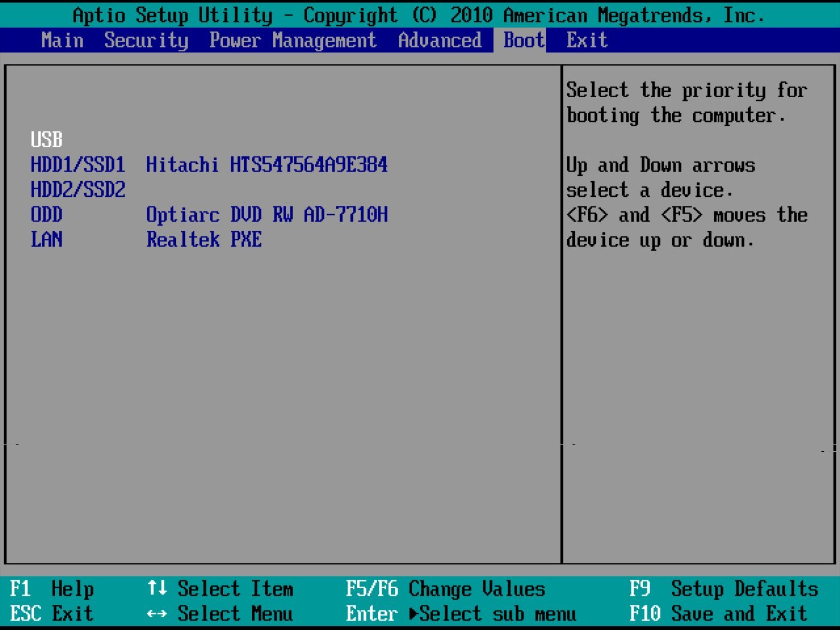Viewport: 840px width, 630px height.
Task: Select the USB boot device entry
Action: coord(47,140)
